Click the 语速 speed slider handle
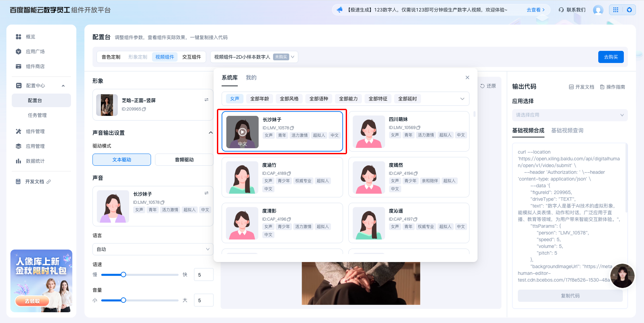The image size is (644, 323). (123, 274)
